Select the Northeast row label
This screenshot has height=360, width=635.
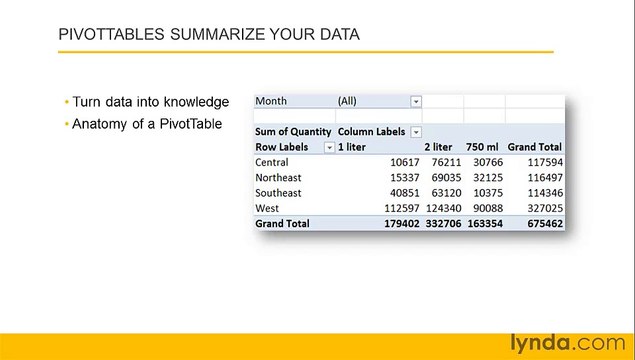[278, 178]
